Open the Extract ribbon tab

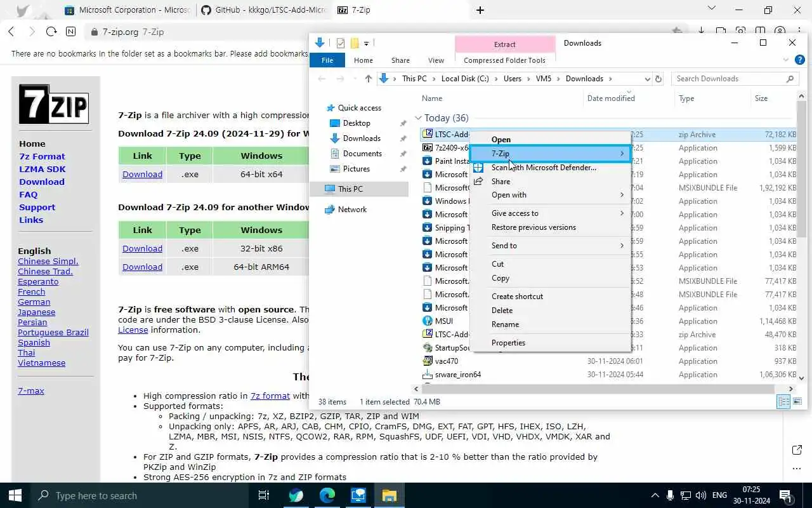[505, 44]
